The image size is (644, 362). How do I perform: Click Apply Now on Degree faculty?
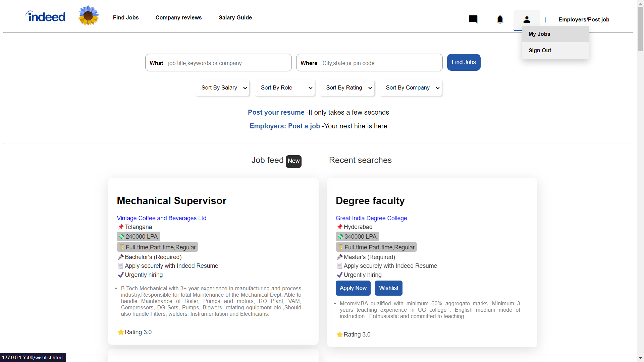click(x=353, y=288)
